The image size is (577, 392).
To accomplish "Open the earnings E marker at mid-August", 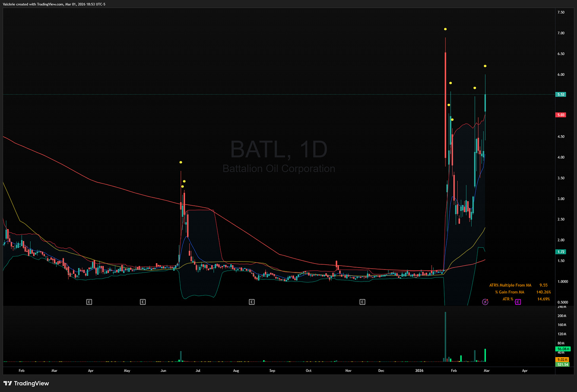I will click(x=251, y=302).
